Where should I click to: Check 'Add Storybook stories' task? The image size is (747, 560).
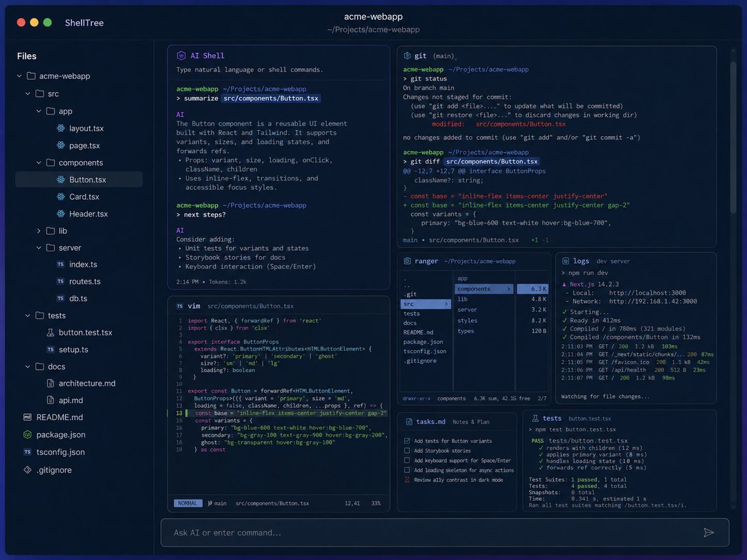(407, 450)
